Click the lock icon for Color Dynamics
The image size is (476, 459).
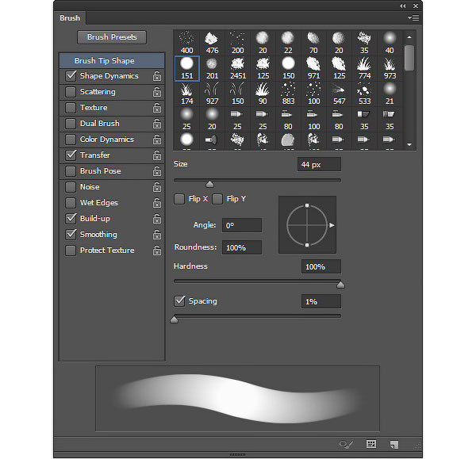[x=157, y=140]
